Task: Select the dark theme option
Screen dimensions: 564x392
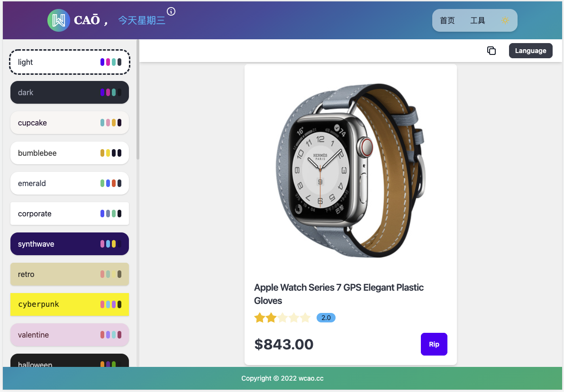Action: (69, 92)
